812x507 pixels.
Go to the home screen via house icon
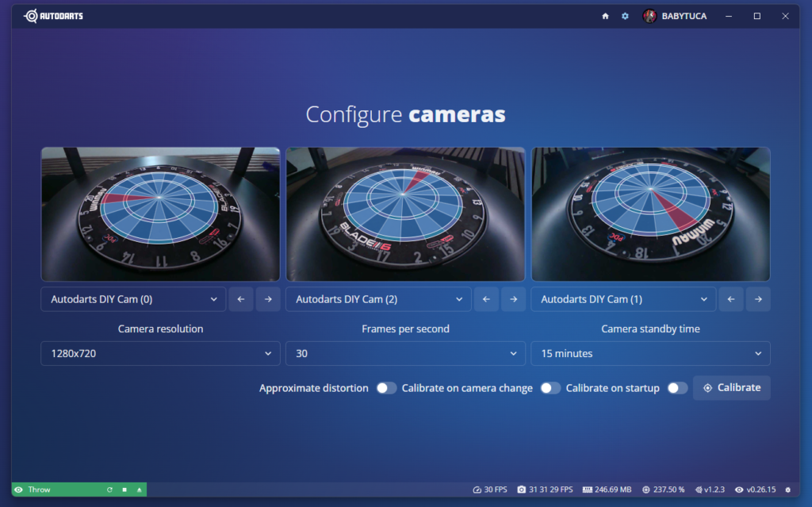click(x=605, y=16)
